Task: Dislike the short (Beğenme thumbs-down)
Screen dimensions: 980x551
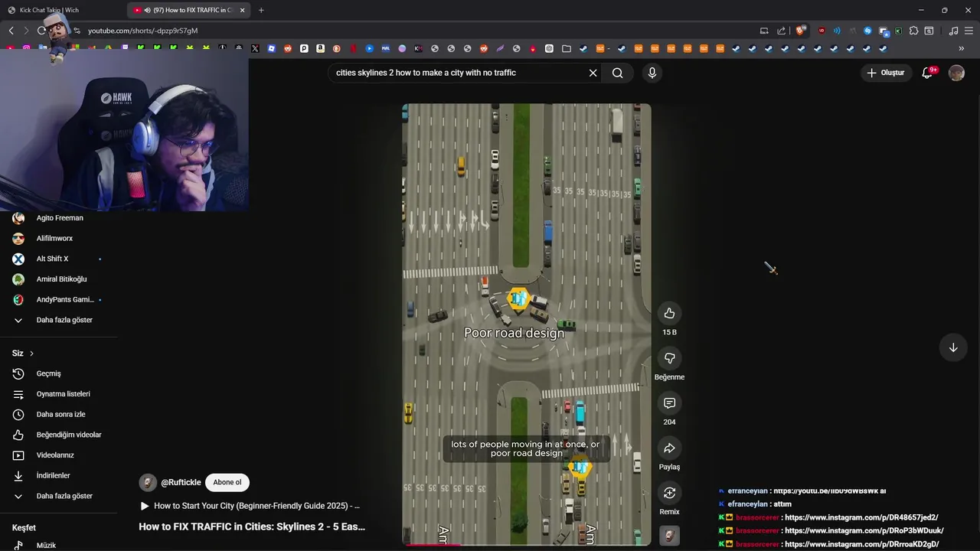Action: (x=669, y=358)
